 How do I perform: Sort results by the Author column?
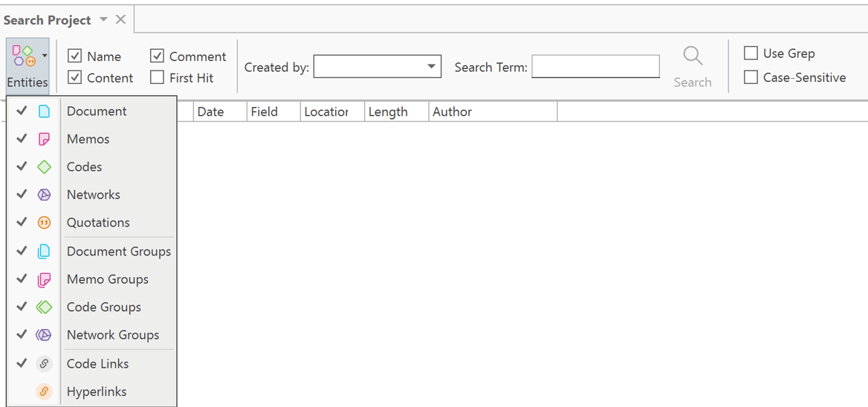[452, 111]
